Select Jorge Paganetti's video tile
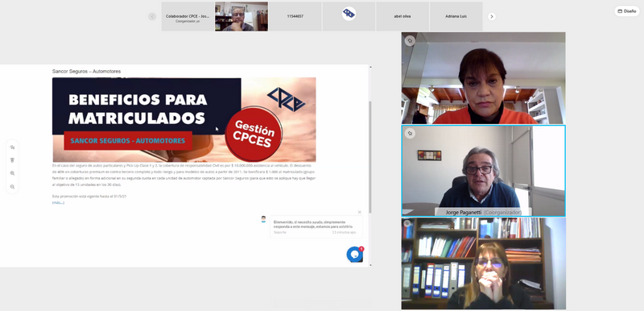Screen dimensions: 644x311 (x=484, y=171)
